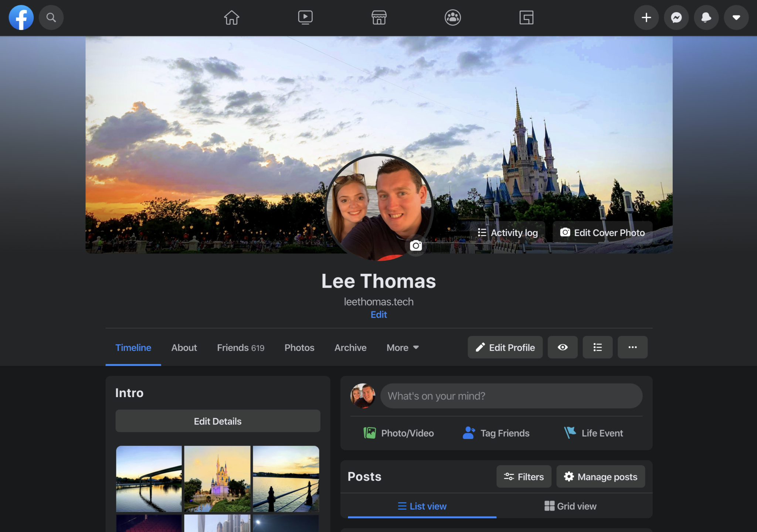Attach a Photo/Video to a post
Image resolution: width=757 pixels, height=532 pixels.
399,433
